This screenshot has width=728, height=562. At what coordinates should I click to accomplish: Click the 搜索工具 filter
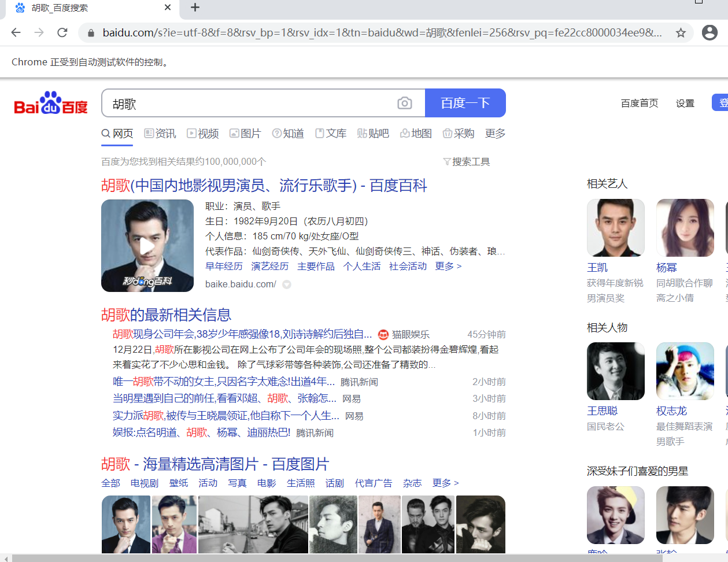click(466, 162)
